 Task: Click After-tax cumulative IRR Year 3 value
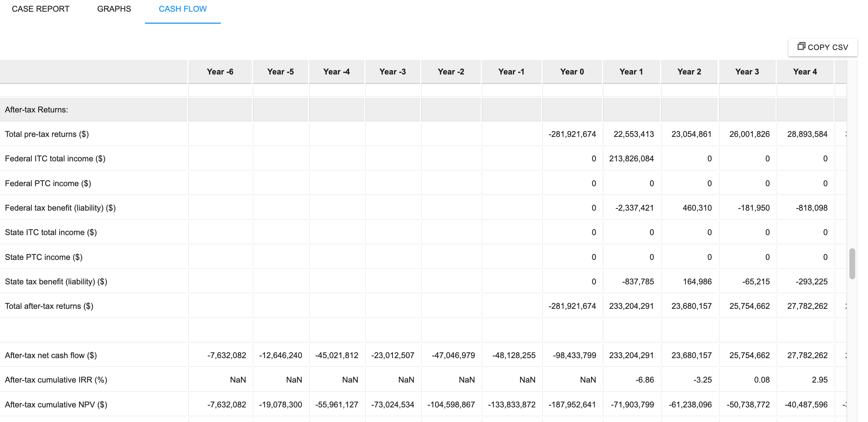(x=761, y=380)
